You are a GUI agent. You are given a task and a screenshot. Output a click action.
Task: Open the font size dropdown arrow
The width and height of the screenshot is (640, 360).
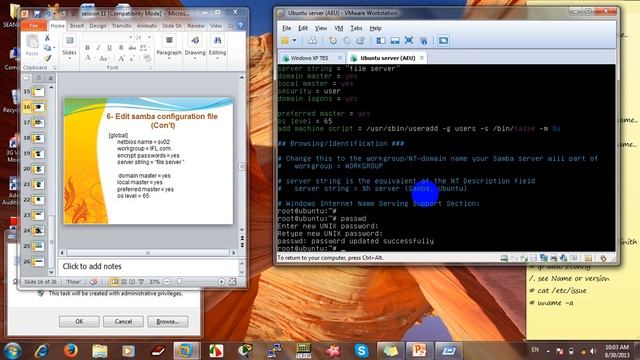point(149,37)
